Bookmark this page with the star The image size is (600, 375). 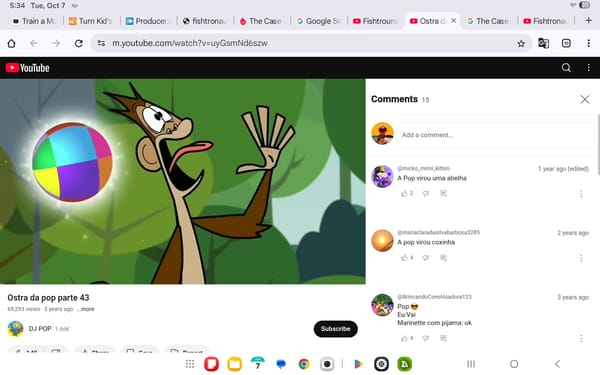(x=521, y=44)
